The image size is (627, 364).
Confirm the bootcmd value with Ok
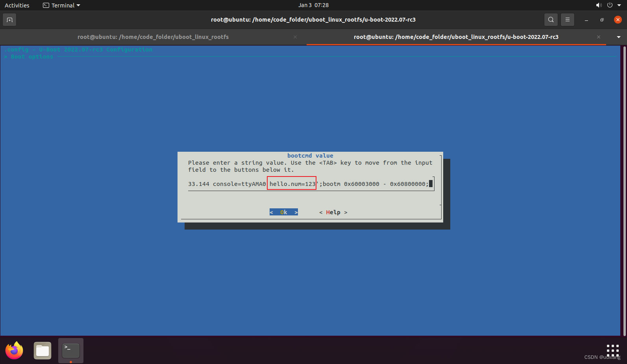[284, 212]
